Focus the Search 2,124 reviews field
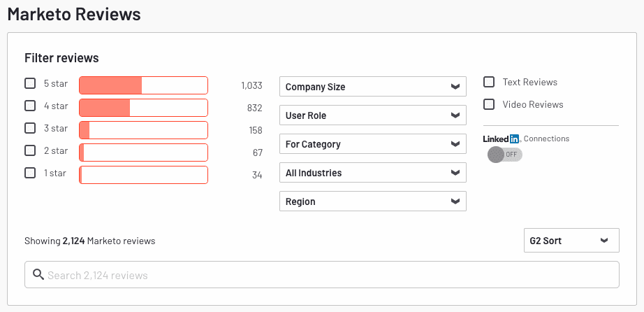This screenshot has width=644, height=312. point(322,274)
